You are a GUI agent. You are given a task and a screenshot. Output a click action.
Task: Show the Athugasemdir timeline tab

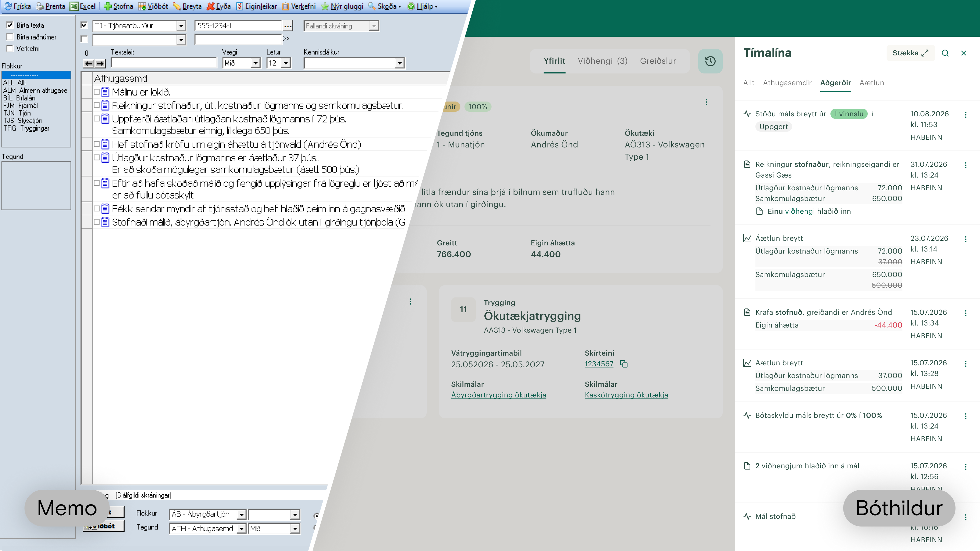click(787, 82)
